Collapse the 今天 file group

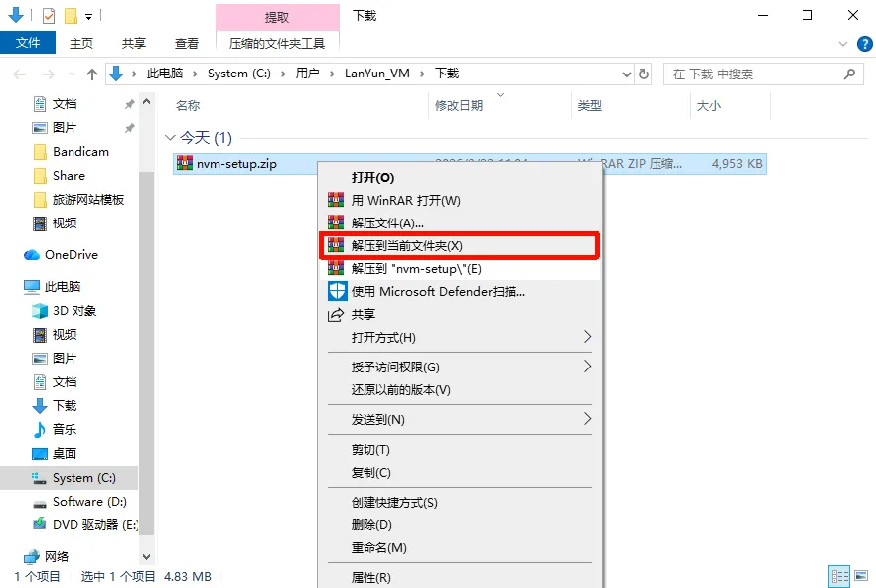click(x=169, y=138)
